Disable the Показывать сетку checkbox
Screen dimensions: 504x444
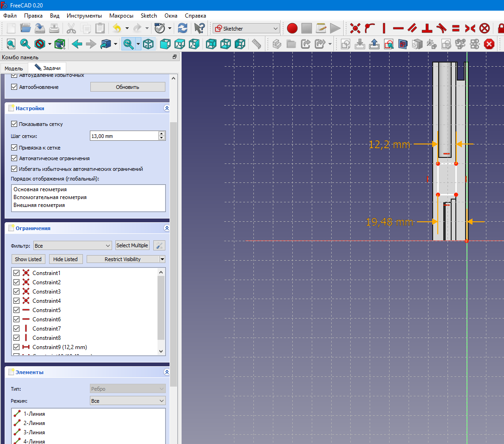click(14, 124)
